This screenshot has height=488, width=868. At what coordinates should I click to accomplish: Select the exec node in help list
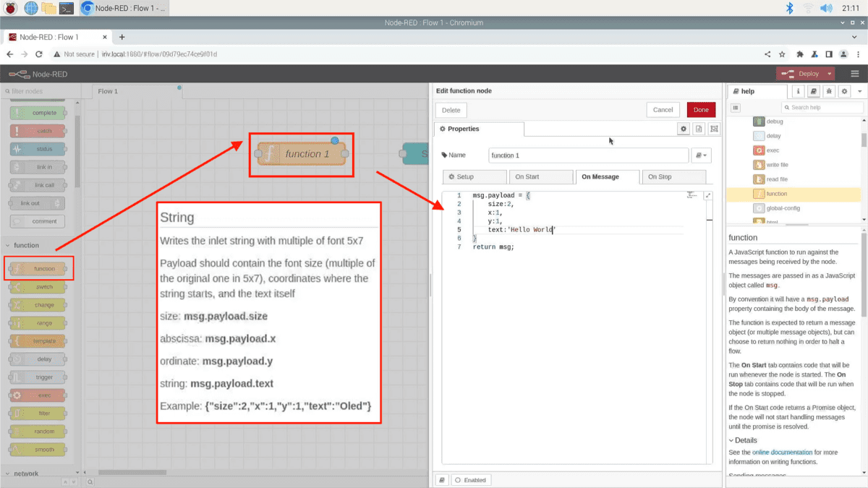click(x=773, y=150)
